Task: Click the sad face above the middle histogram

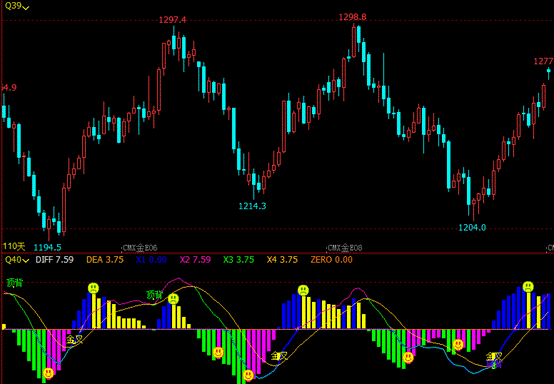Action: (303, 290)
